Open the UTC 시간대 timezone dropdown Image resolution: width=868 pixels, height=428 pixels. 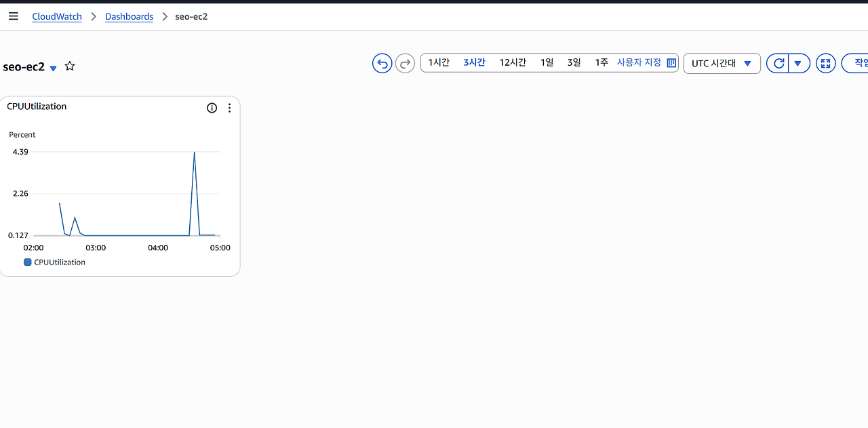[x=722, y=63]
